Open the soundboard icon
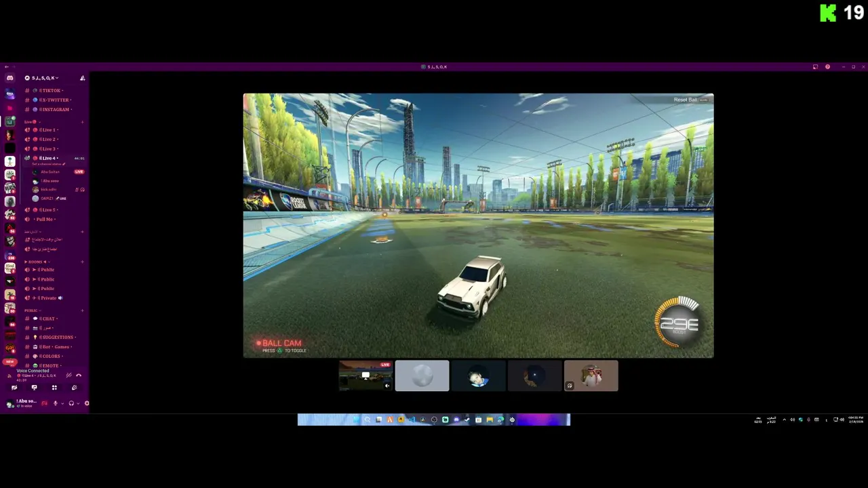 74,388
